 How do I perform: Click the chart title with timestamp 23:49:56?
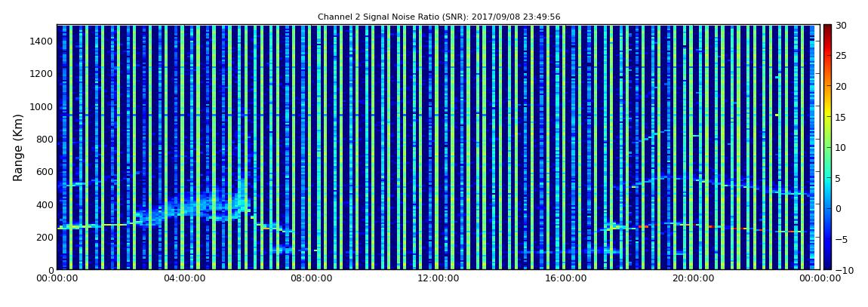439,17
